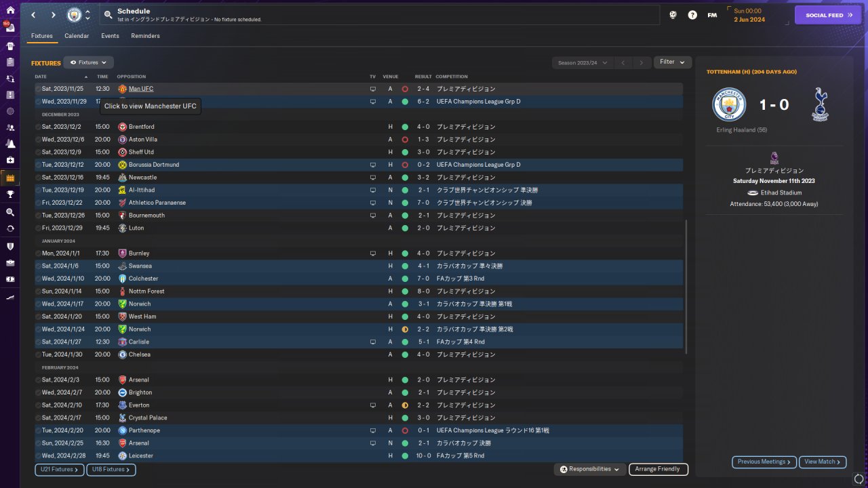Image resolution: width=868 pixels, height=488 pixels.
Task: Open the Squad shirt icon in sidebar
Action: tap(10, 46)
